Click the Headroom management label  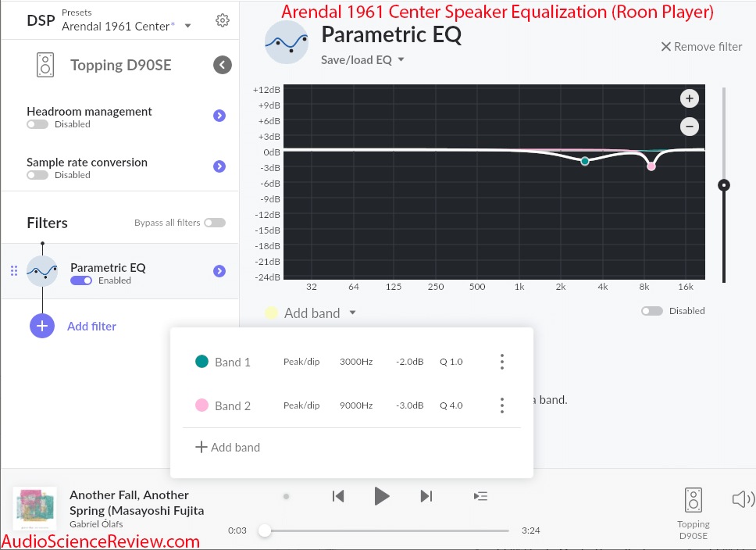[x=89, y=112]
